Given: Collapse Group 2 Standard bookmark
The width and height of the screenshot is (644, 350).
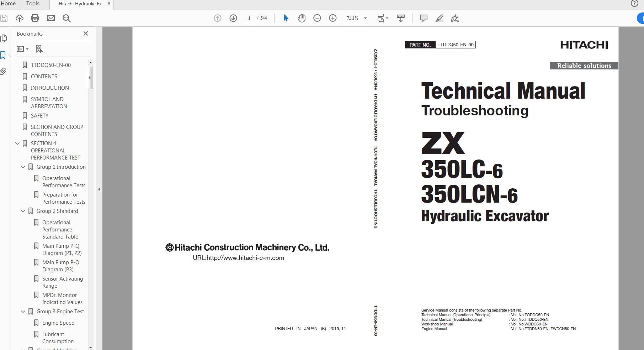Looking at the screenshot, I should 23,211.
